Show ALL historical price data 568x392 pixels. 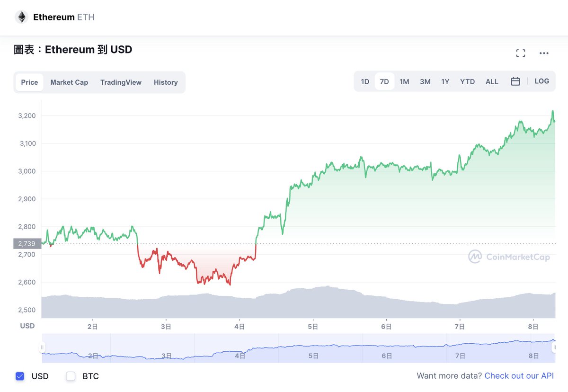click(492, 81)
